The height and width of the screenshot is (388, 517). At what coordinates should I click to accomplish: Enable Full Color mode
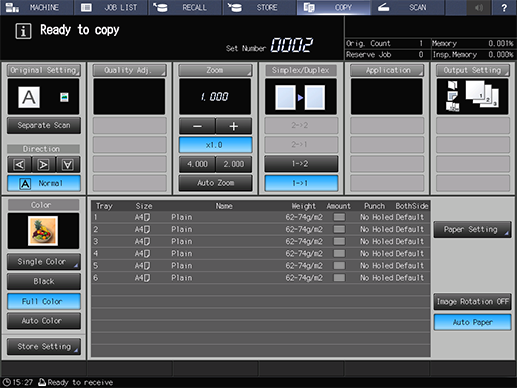pos(44,301)
